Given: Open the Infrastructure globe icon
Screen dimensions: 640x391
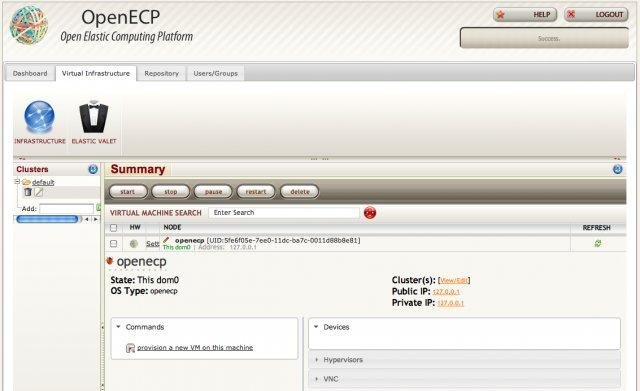Looking at the screenshot, I should (39, 117).
